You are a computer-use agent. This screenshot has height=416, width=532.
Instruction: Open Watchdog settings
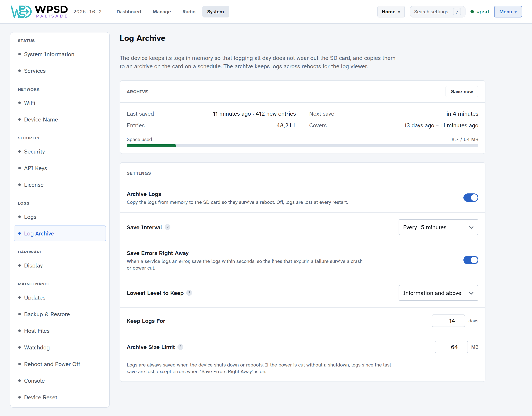[x=60, y=348]
